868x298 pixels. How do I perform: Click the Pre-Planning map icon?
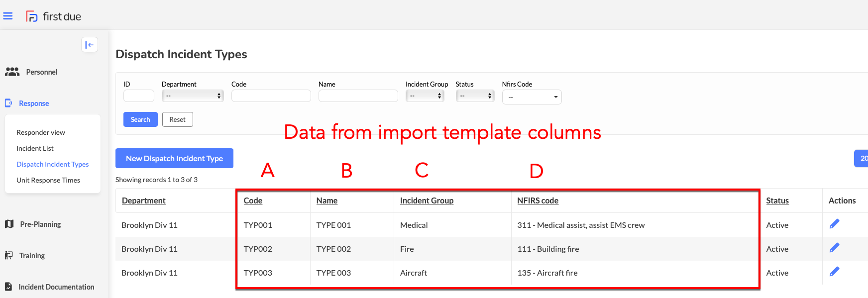[9, 224]
